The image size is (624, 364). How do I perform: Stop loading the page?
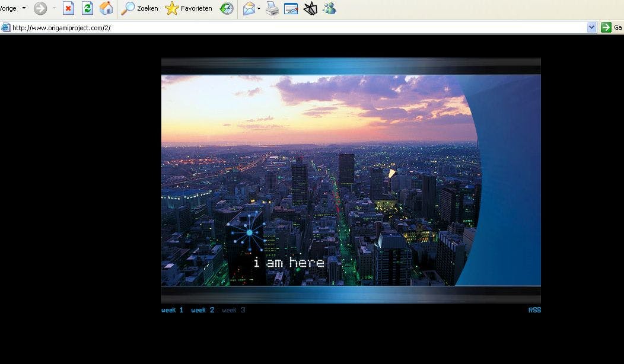coord(69,8)
